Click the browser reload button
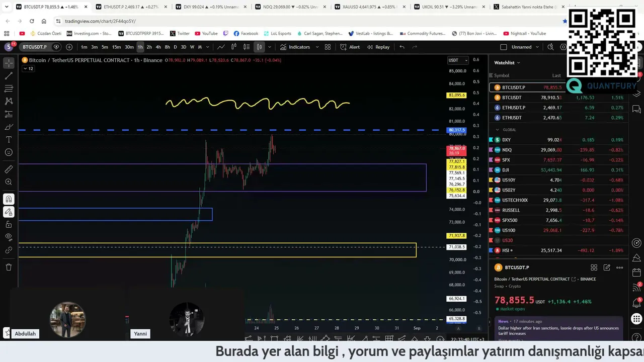 coord(32,21)
